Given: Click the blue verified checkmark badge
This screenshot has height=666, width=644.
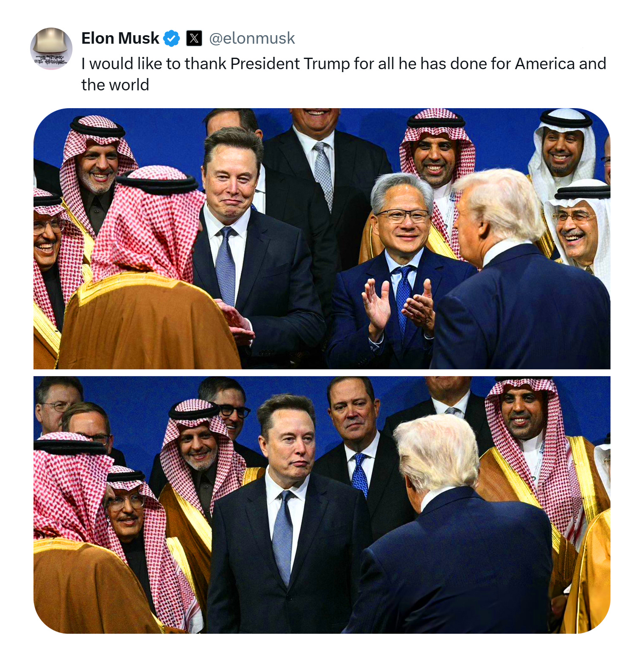Looking at the screenshot, I should coord(171,39).
